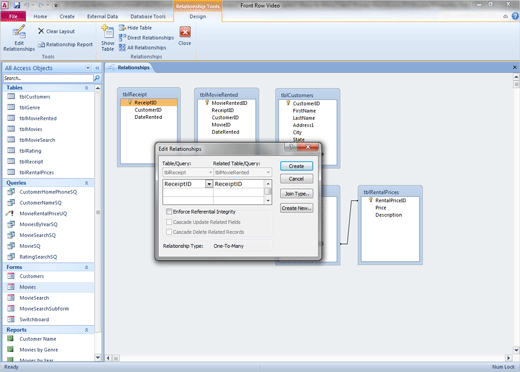Screen dimensions: 520x372
Task: Close the Edit Relationships dialog
Action: click(x=308, y=147)
